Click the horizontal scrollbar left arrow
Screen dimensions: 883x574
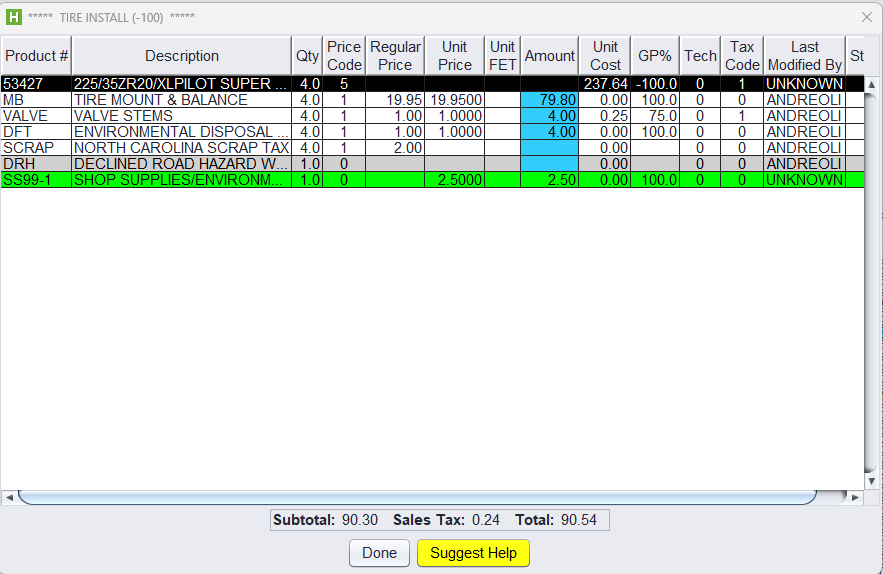tap(9, 497)
